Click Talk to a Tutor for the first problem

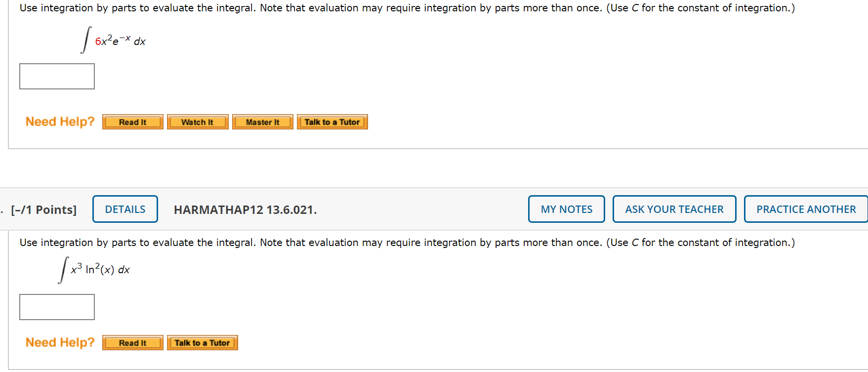pos(332,122)
